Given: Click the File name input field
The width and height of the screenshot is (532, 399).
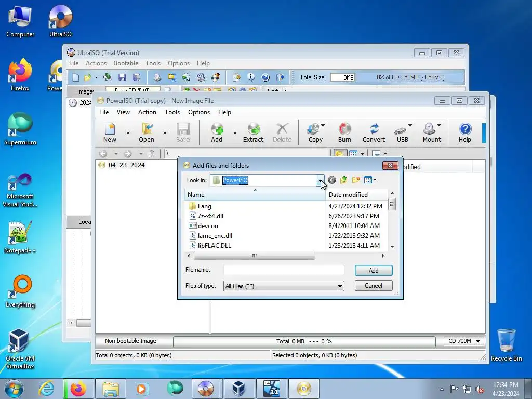Looking at the screenshot, I should tap(284, 270).
